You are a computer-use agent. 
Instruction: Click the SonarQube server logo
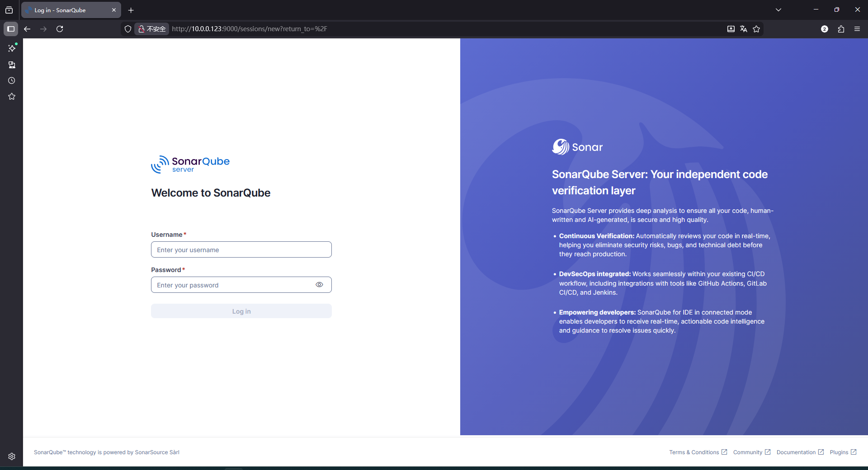[190, 164]
